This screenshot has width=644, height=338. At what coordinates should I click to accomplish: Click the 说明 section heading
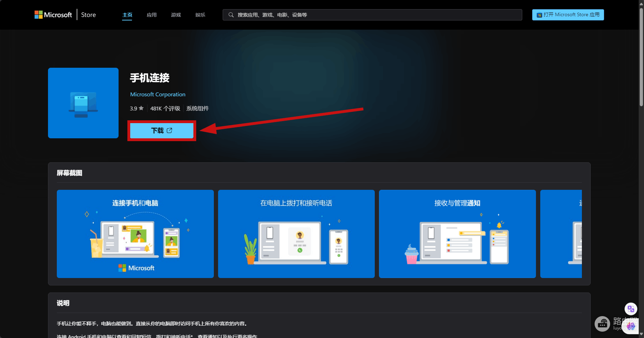click(63, 303)
